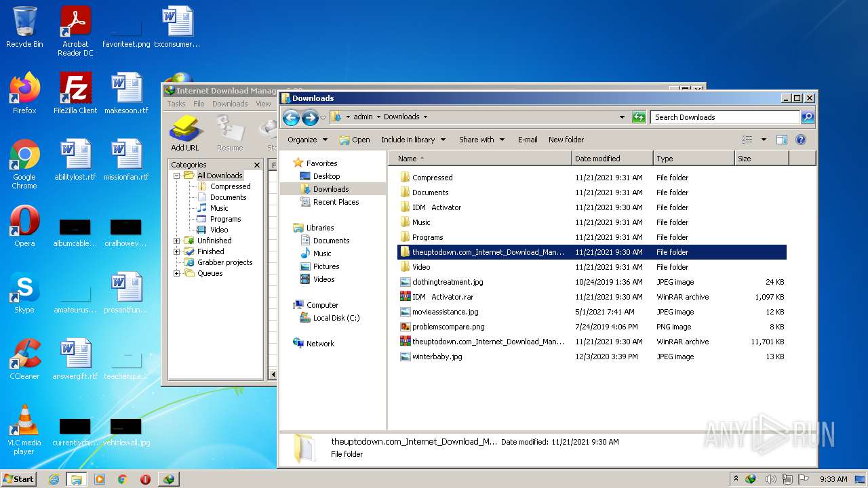The image size is (868, 488).
Task: Select Desktop under Favorites
Action: pos(326,176)
